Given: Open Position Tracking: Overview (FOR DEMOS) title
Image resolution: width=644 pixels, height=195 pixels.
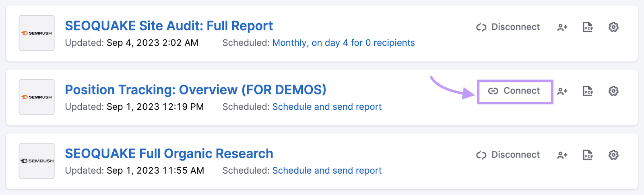Looking at the screenshot, I should click(196, 90).
